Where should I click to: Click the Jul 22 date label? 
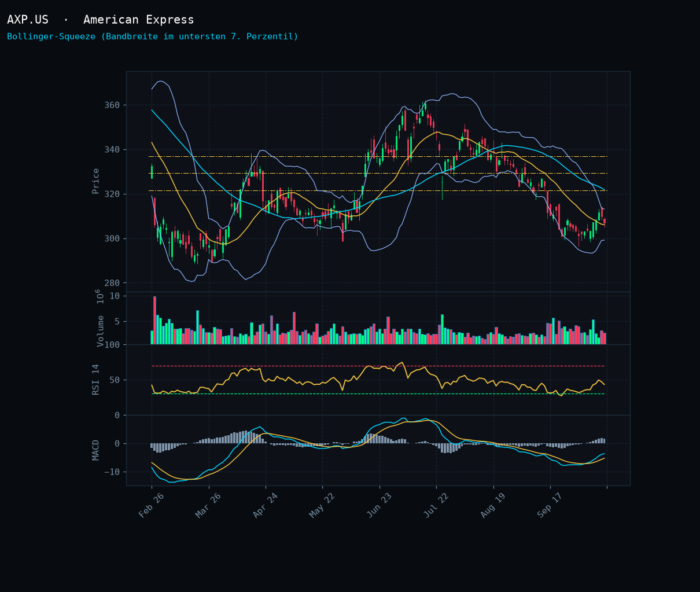[436, 505]
